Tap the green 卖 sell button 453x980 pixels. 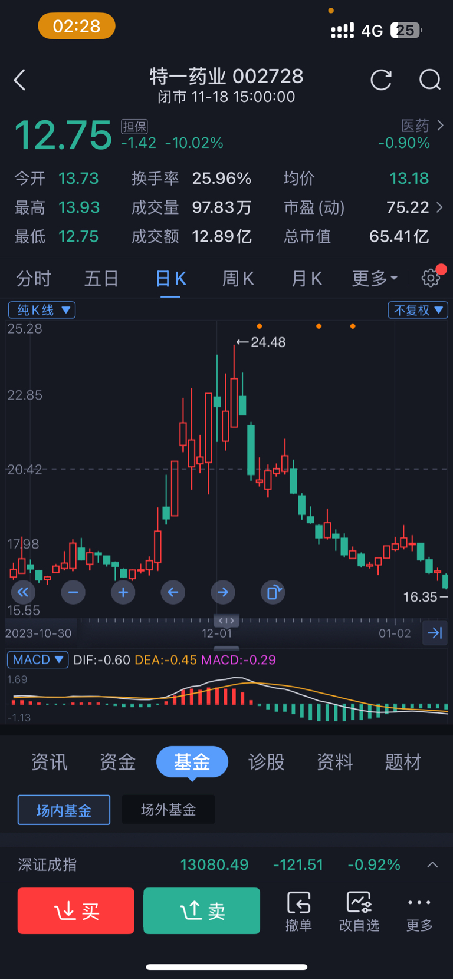click(x=202, y=911)
